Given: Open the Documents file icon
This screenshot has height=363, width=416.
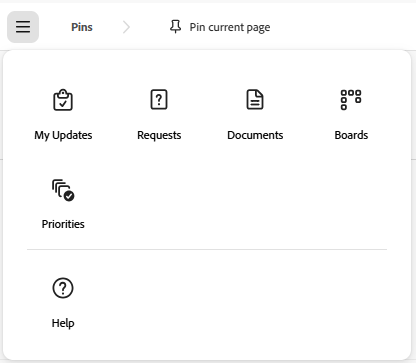Looking at the screenshot, I should click(255, 99).
